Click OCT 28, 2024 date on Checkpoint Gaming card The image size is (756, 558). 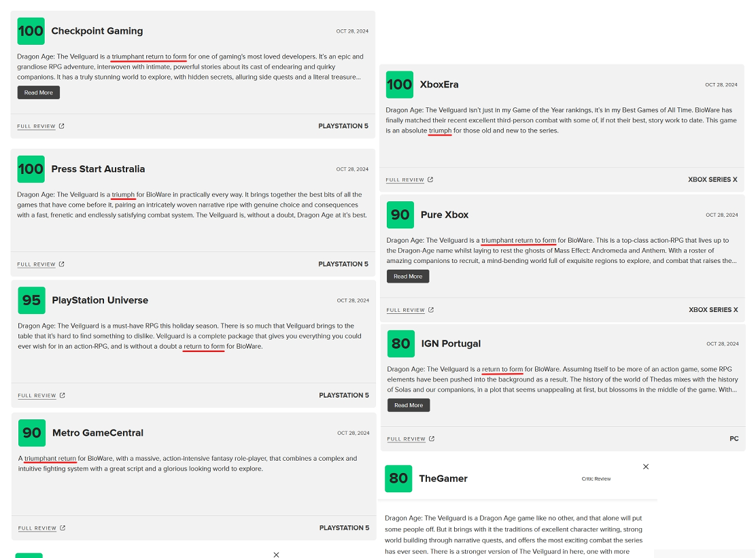tap(352, 31)
